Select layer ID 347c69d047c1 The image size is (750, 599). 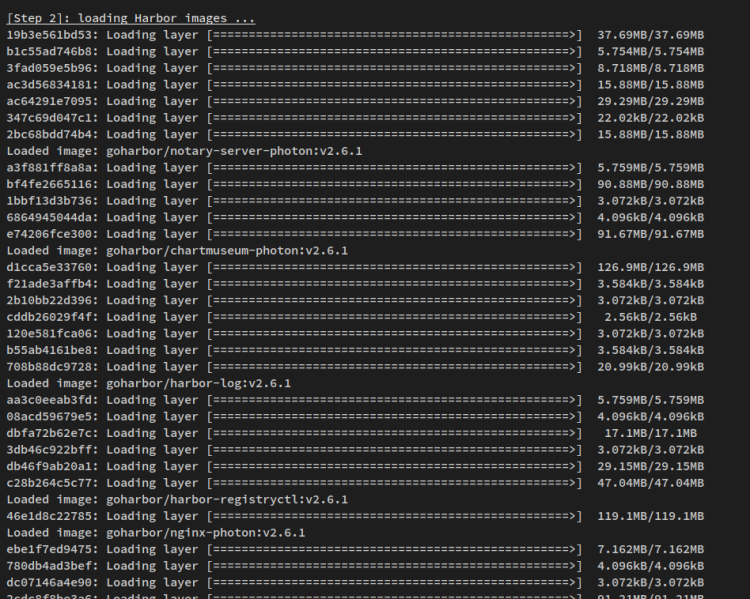[49, 118]
